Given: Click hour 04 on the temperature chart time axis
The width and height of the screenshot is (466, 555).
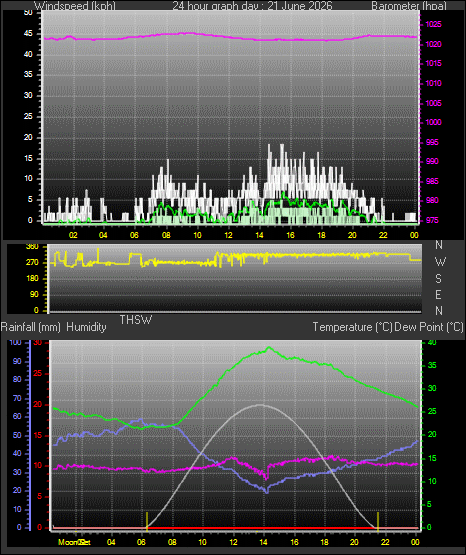Looking at the screenshot, I should 111,542.
